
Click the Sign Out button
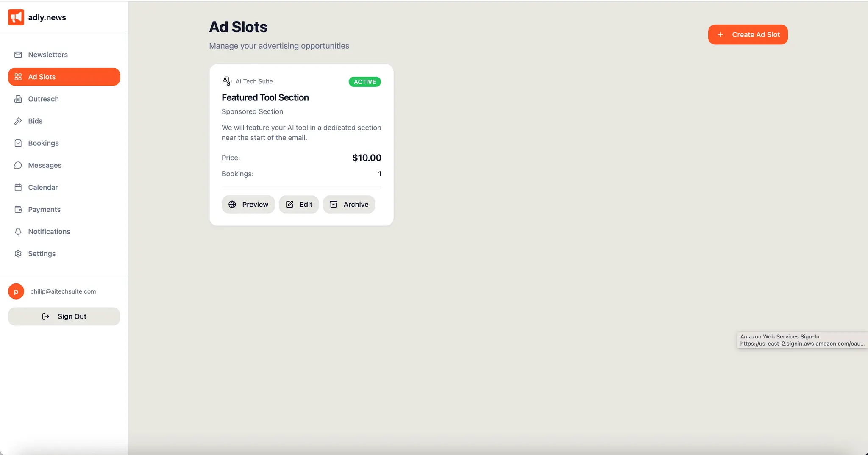click(64, 316)
